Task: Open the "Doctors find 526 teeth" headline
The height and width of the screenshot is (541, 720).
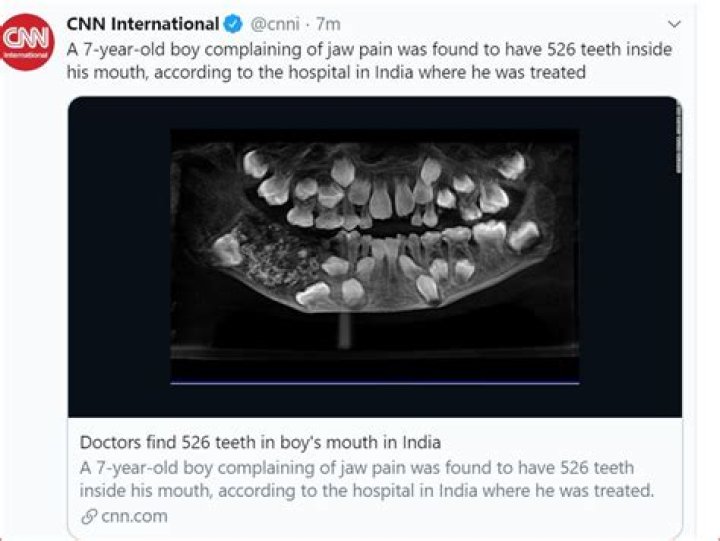Action: 259,441
